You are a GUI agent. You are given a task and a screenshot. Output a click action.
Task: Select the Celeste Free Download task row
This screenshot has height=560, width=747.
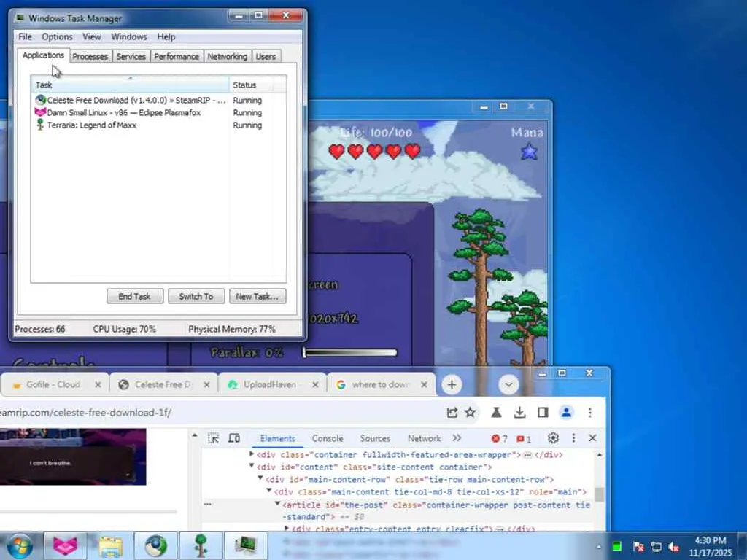coord(158,100)
